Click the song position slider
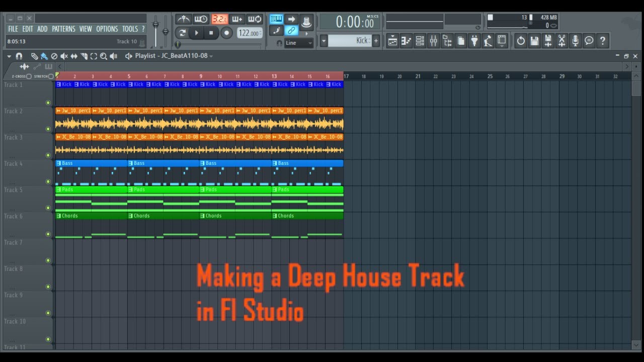The image size is (644, 362). click(x=219, y=44)
